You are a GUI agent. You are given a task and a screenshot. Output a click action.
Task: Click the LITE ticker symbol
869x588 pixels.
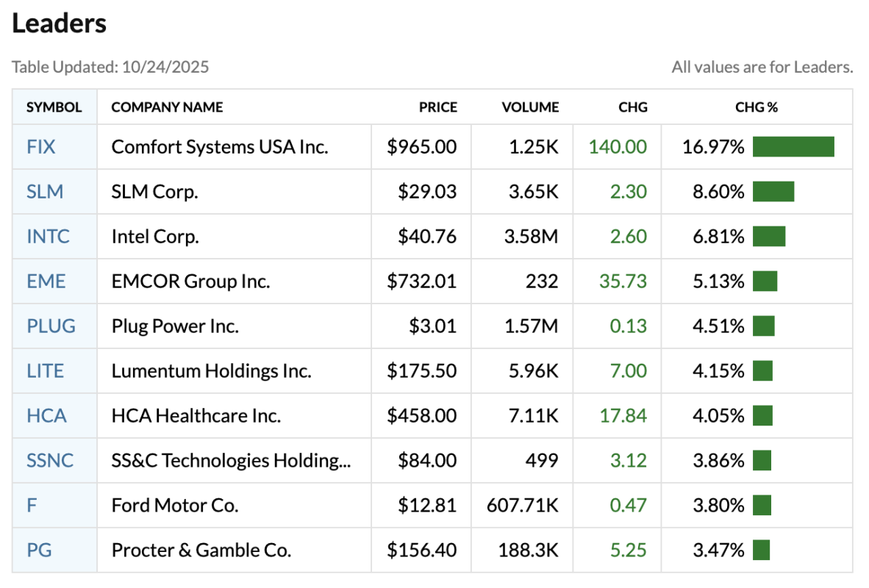(45, 371)
